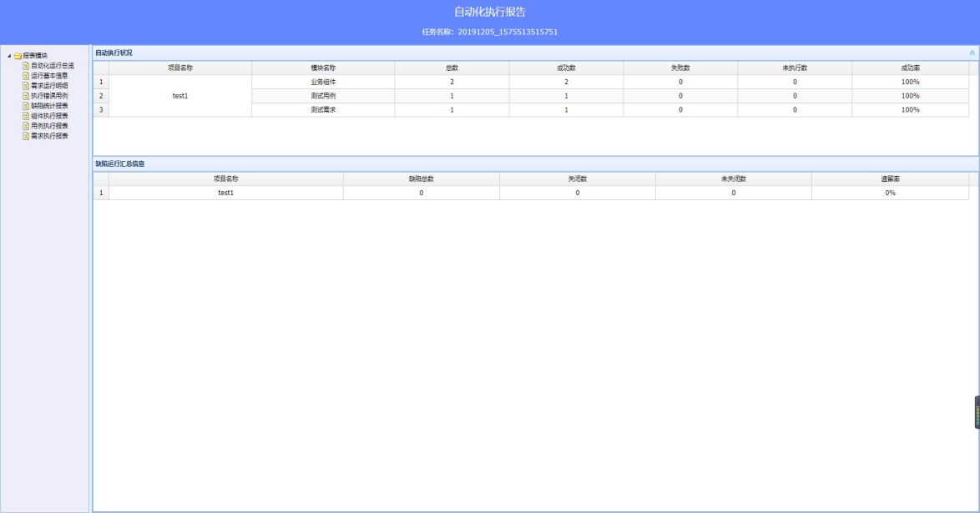Click the 100% success rate for 测试需求
Image resolution: width=980 pixels, height=513 pixels.
tap(911, 109)
